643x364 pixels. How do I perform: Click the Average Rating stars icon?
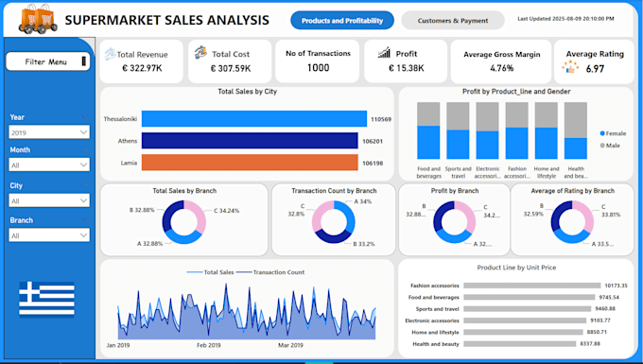tap(571, 67)
